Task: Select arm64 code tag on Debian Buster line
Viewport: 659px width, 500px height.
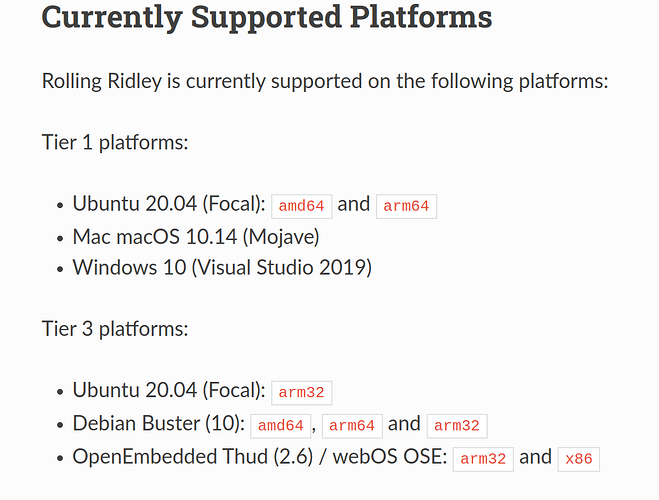Action: [352, 426]
